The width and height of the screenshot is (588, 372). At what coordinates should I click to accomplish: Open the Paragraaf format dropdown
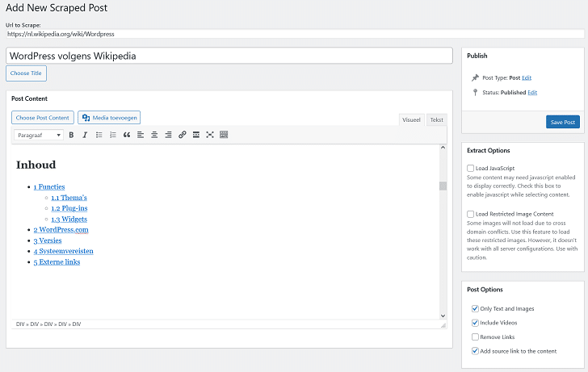[39, 135]
